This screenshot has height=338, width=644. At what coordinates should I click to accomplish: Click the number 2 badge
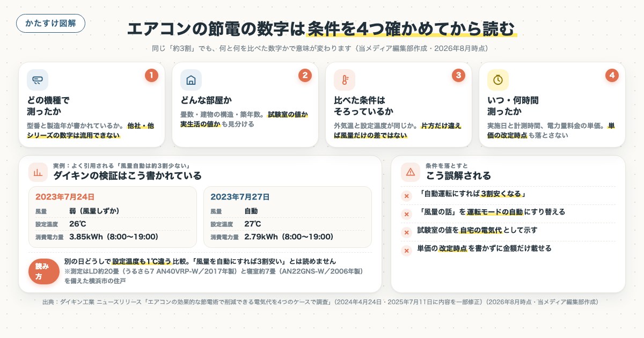click(305, 76)
